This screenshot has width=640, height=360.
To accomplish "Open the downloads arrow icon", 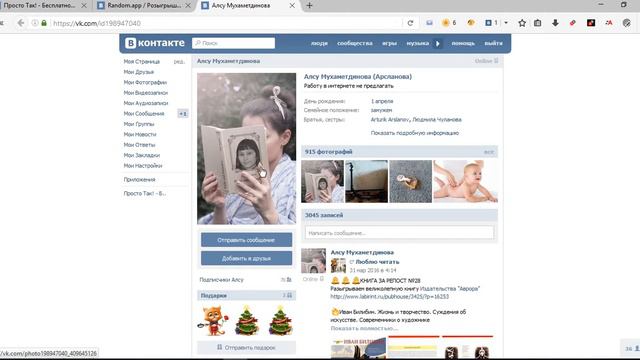I will [x=555, y=23].
